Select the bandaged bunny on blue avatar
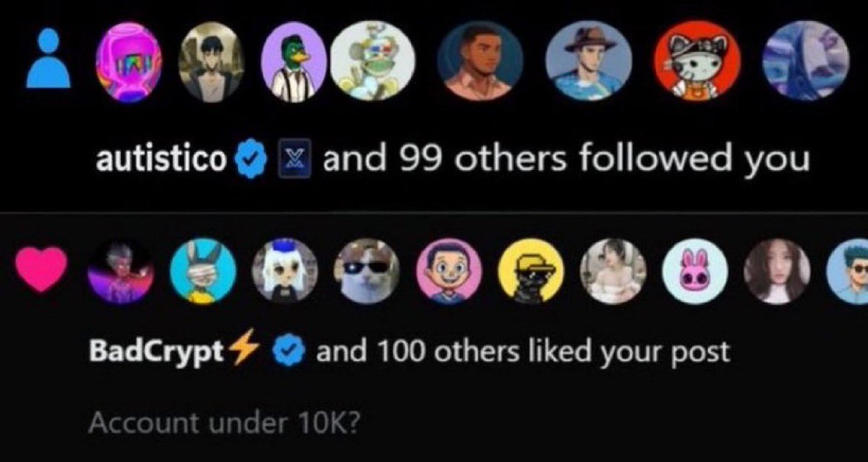 203,270
